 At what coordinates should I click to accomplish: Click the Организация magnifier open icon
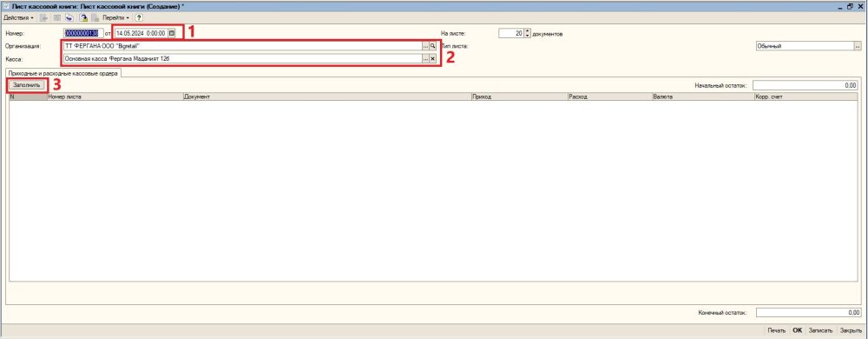(x=433, y=46)
